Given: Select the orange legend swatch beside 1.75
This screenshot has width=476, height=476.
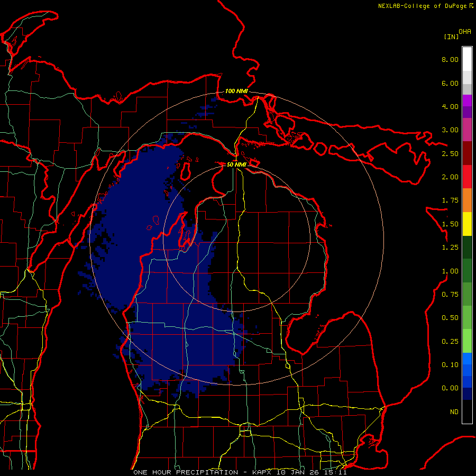Looking at the screenshot, I should (x=467, y=200).
